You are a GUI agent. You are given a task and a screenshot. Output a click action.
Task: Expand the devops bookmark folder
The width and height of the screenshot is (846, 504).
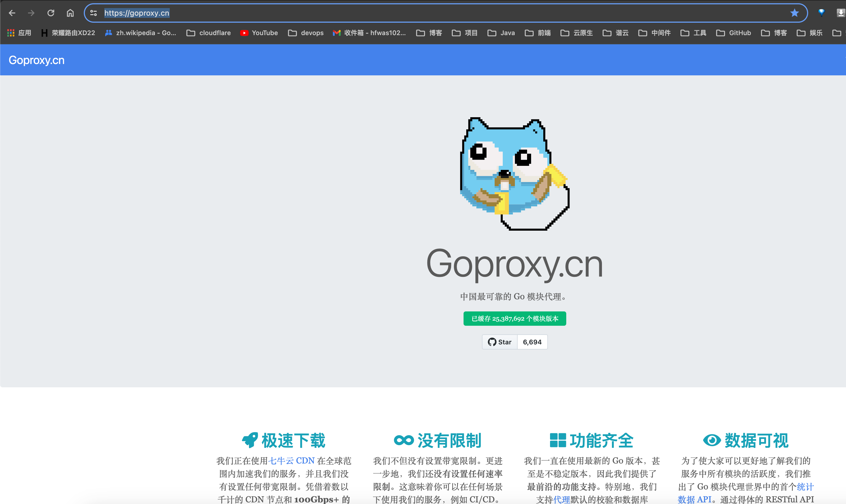pyautogui.click(x=306, y=33)
